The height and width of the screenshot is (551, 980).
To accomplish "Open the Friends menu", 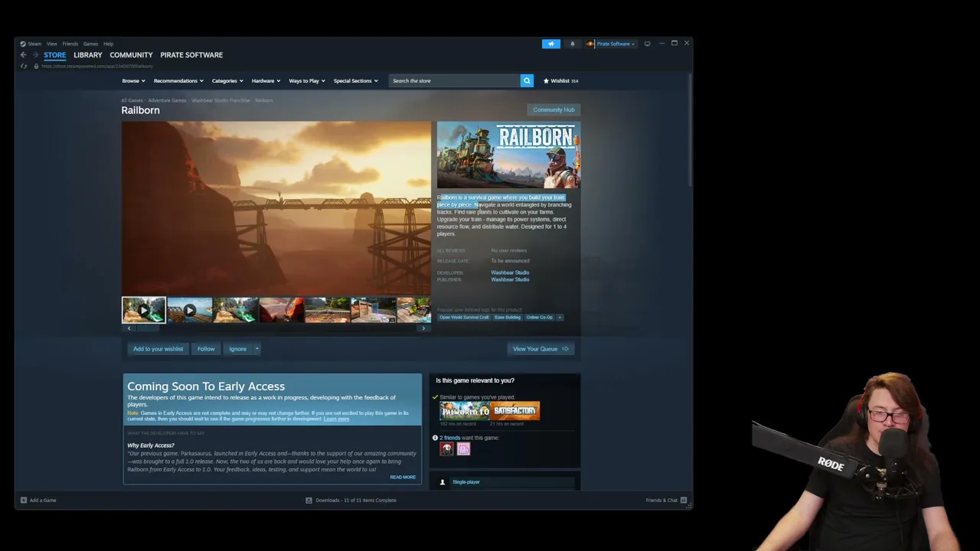I will pos(70,44).
